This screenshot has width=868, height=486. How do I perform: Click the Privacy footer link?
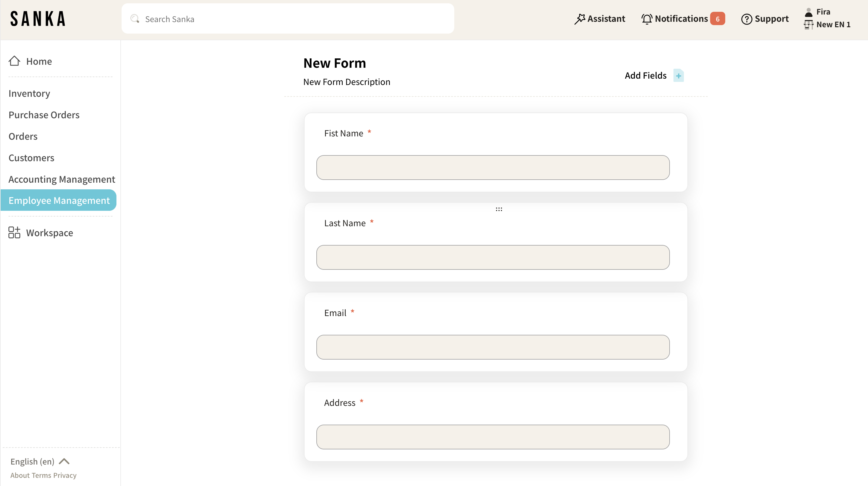(x=65, y=475)
